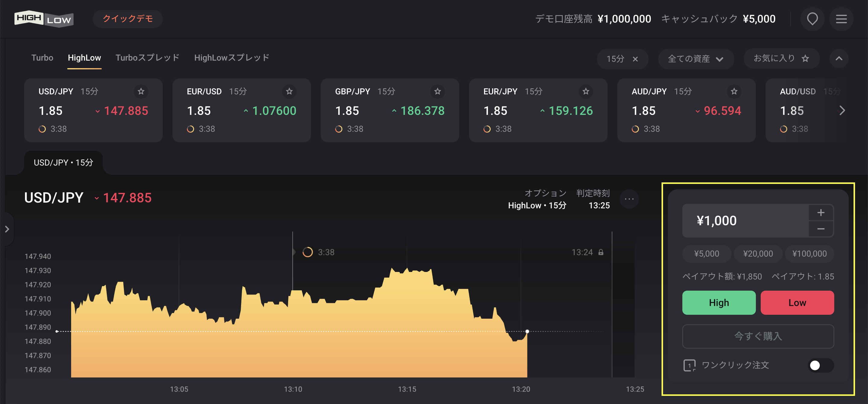
Task: Open the GBP/JPY 15分 asset card
Action: click(390, 110)
